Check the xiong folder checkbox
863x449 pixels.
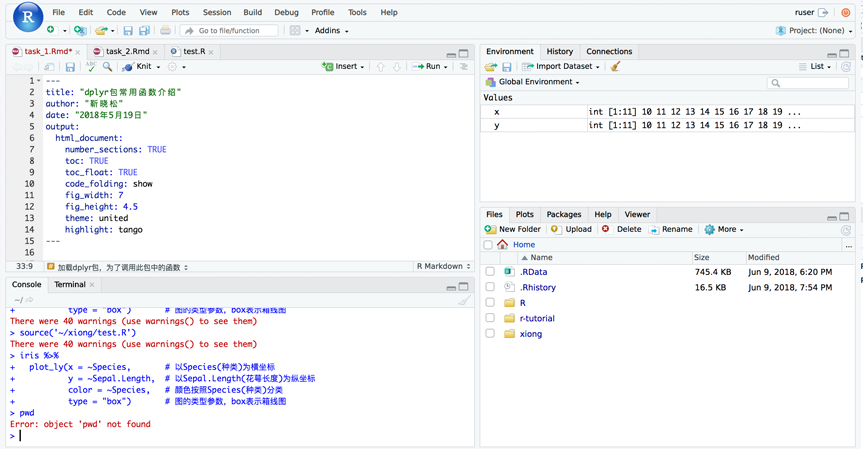click(490, 333)
